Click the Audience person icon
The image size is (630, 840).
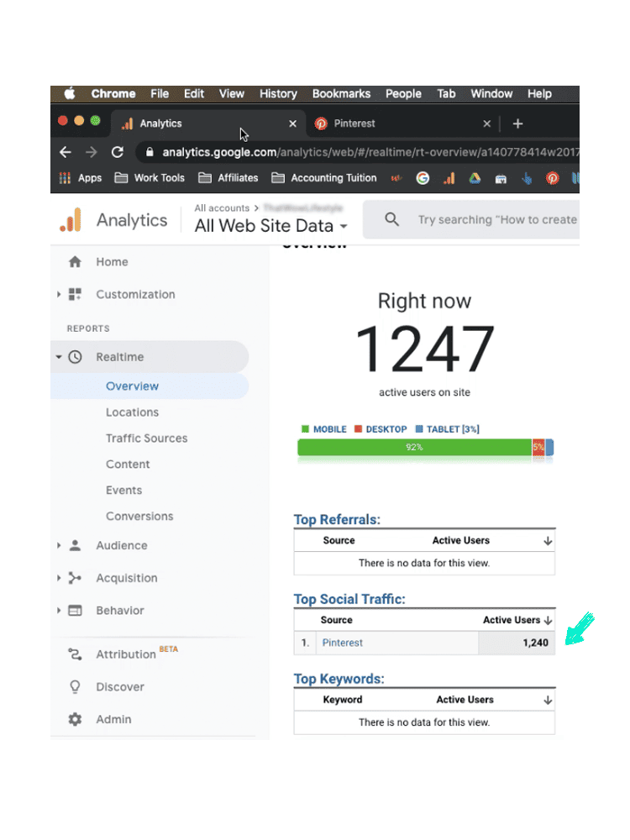75,545
